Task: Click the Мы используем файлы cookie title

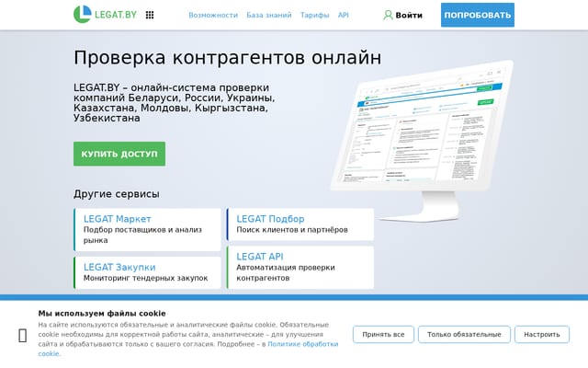Action: 102,314
